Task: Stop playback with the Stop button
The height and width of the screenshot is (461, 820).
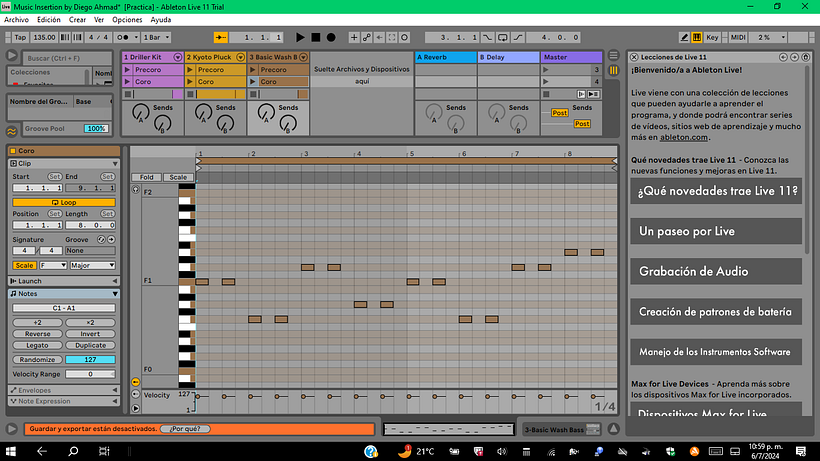Action: pos(315,38)
